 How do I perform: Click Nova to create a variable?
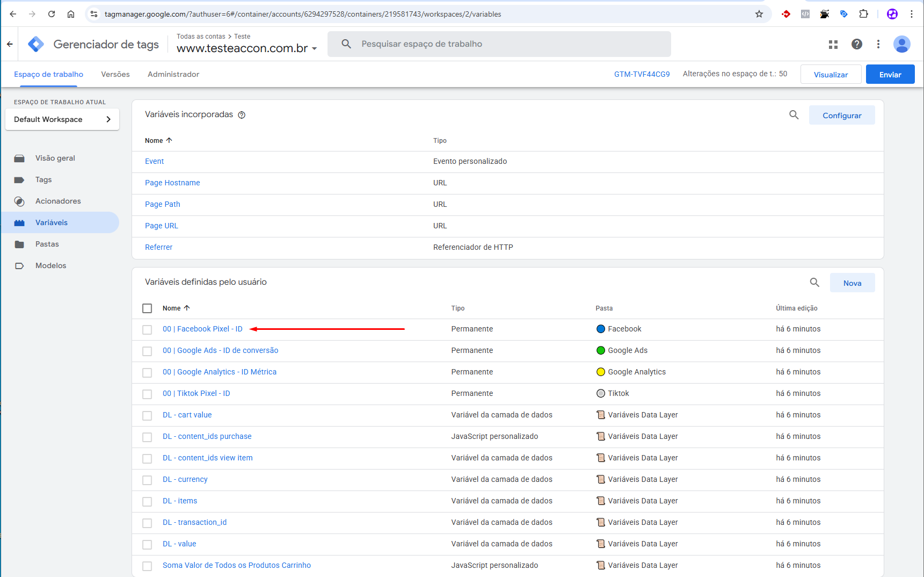point(852,283)
